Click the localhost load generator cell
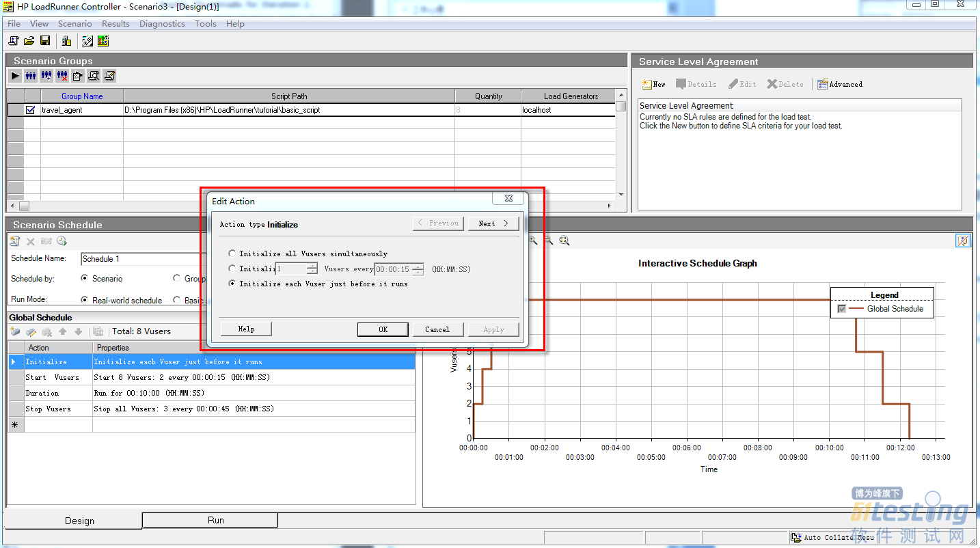980x548 pixels. point(568,109)
